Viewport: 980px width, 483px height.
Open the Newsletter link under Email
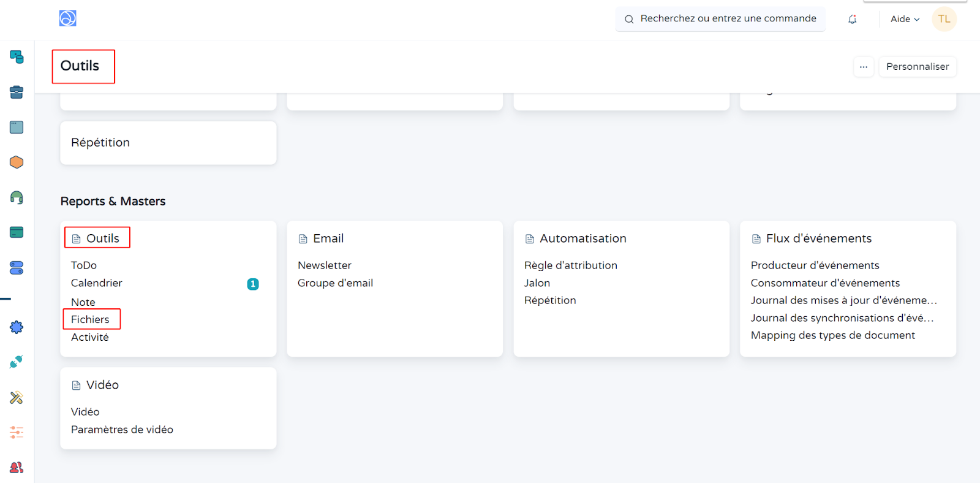pos(325,265)
